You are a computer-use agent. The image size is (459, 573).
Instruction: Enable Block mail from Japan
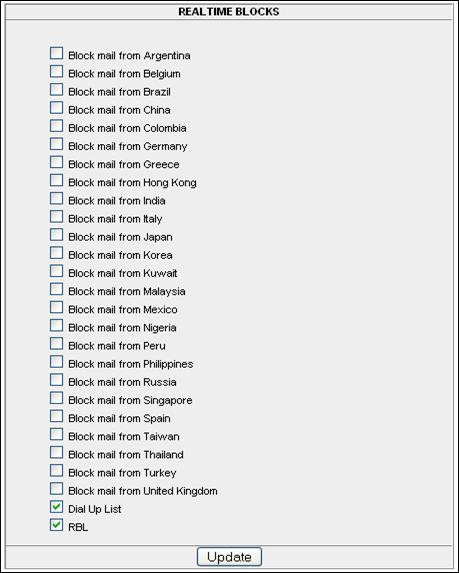tap(56, 235)
